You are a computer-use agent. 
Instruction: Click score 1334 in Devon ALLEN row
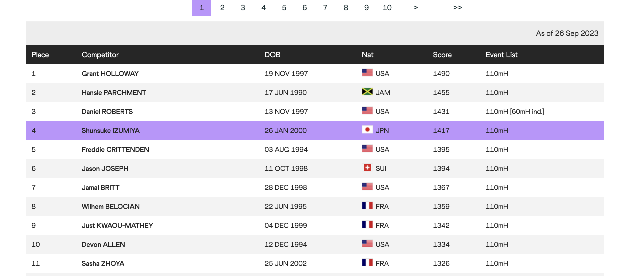[441, 244]
